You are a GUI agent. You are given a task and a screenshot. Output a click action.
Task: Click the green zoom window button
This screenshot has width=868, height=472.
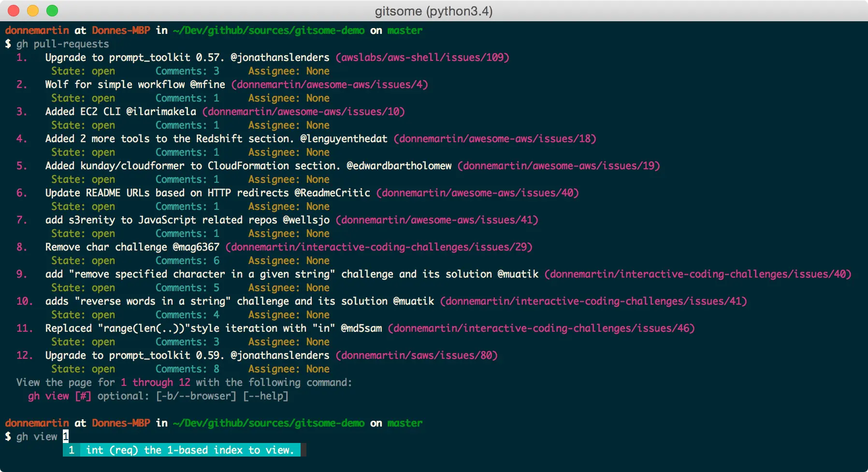click(52, 11)
